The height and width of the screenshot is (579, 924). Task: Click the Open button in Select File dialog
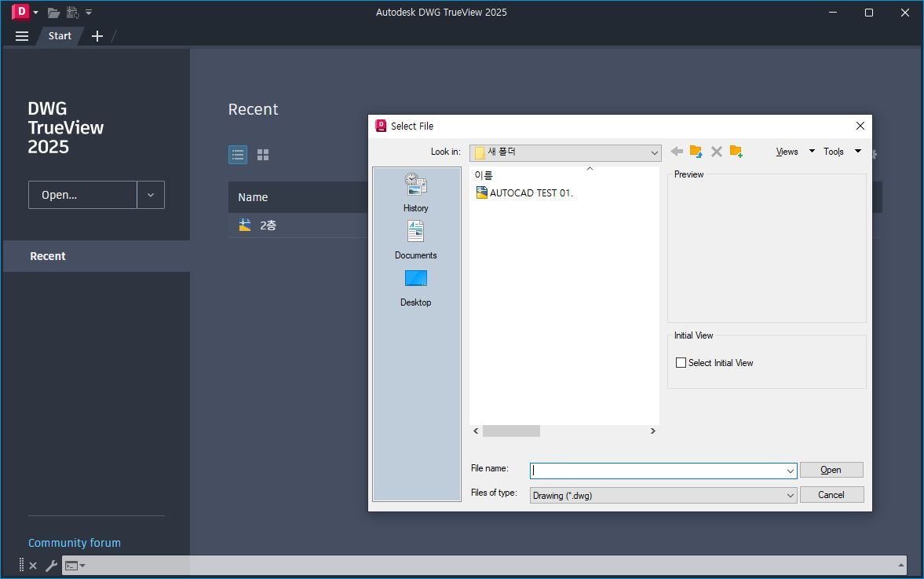tap(831, 470)
